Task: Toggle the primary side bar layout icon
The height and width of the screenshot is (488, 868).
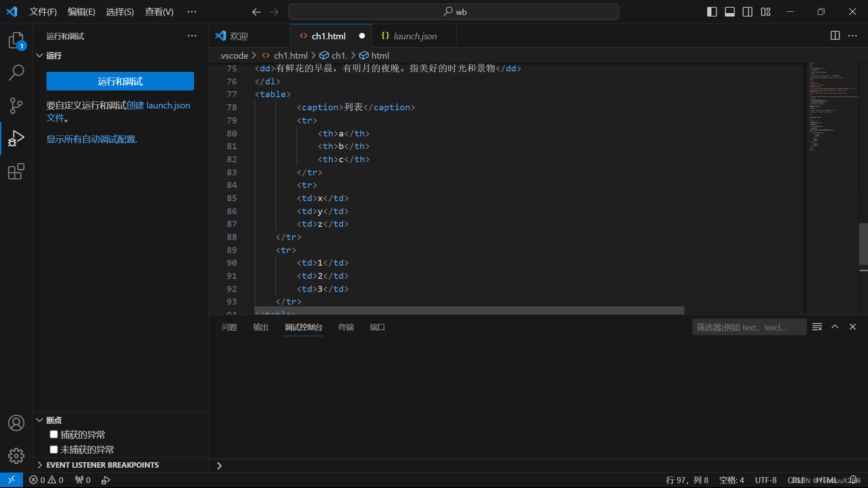Action: click(712, 12)
